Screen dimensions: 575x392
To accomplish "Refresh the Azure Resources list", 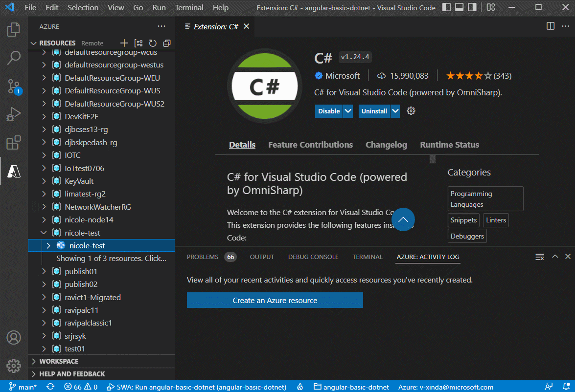I will (153, 43).
